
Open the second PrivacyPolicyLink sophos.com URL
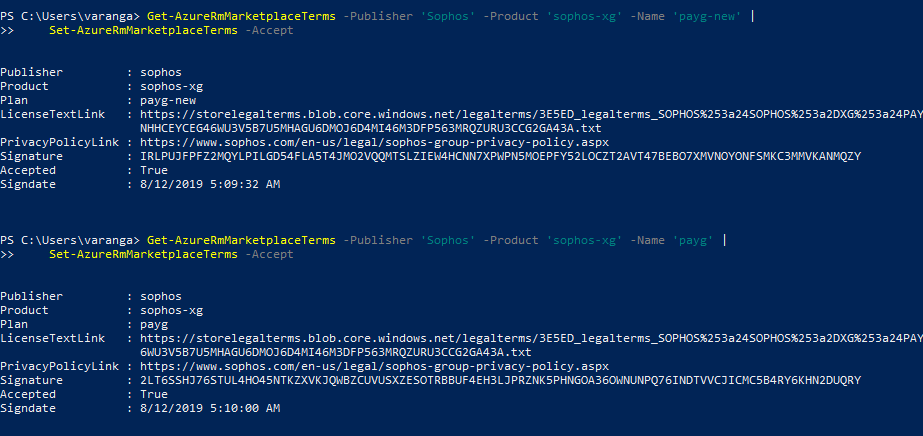[x=374, y=367]
